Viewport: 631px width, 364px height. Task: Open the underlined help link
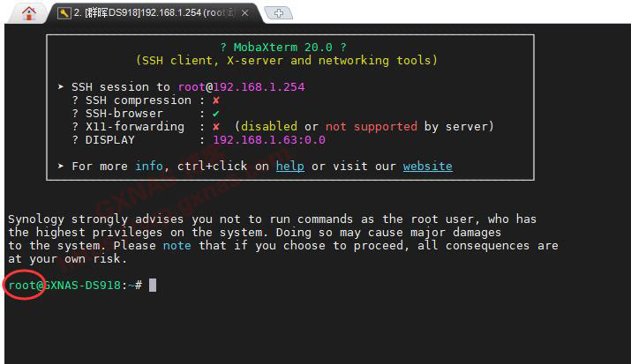(289, 167)
